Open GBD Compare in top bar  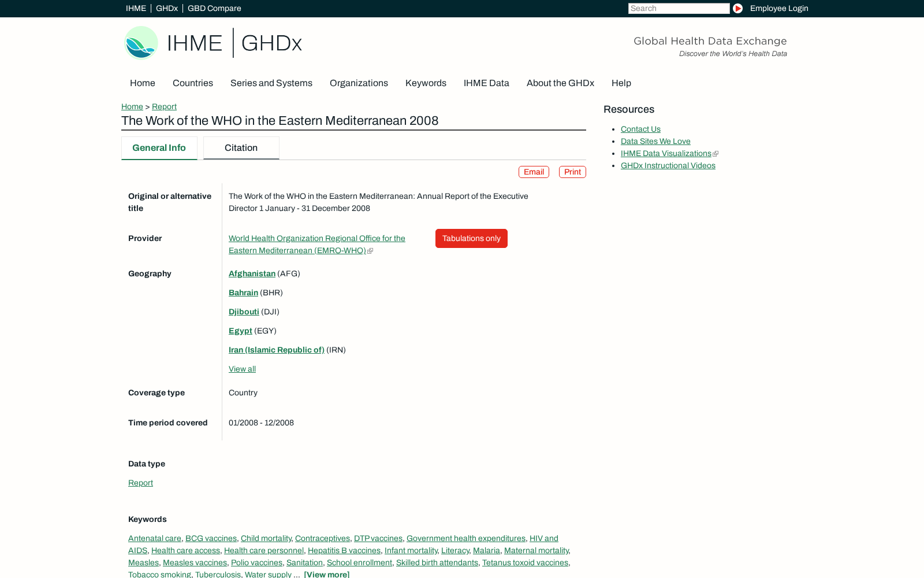tap(214, 8)
